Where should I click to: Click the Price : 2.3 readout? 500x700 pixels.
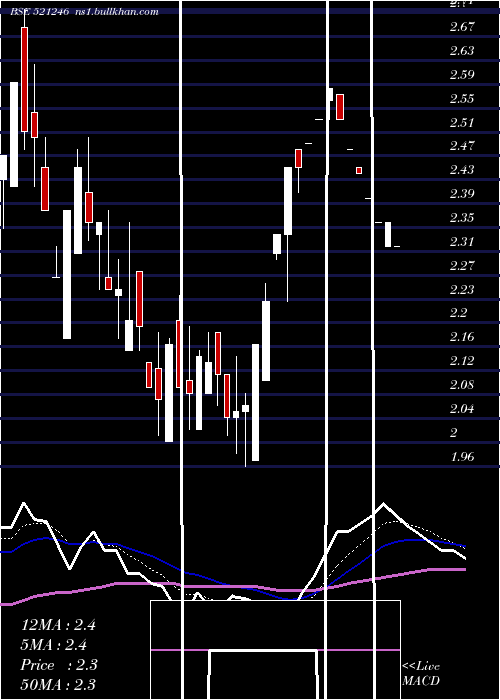59,665
